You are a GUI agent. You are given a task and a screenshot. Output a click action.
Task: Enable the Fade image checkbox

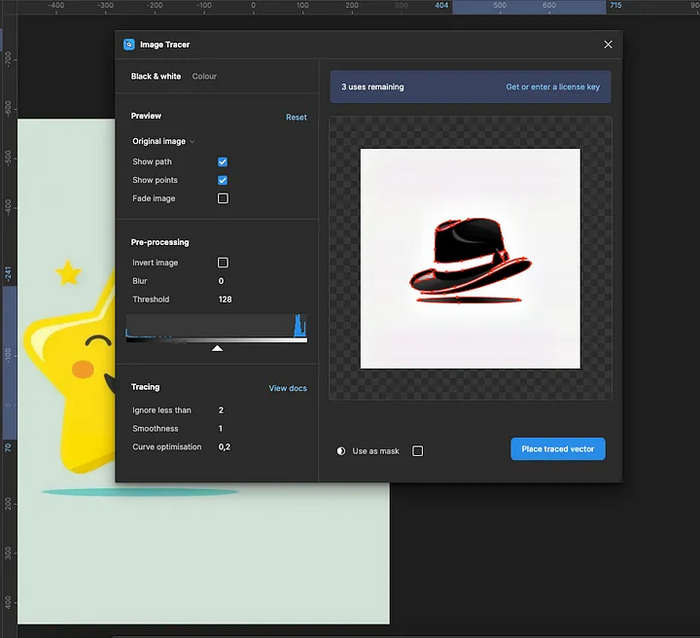pos(223,198)
